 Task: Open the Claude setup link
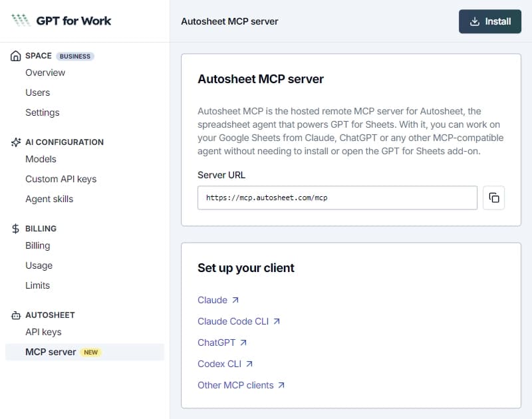tap(212, 300)
